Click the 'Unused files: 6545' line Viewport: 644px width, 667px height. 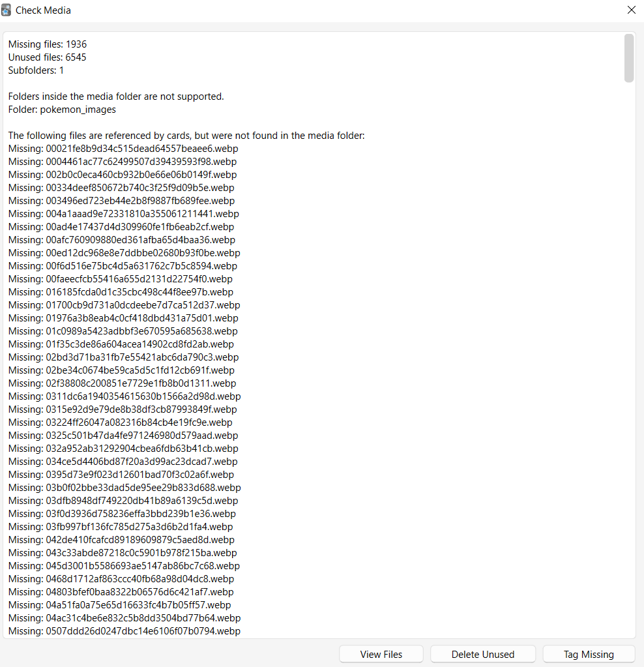pyautogui.click(x=48, y=57)
